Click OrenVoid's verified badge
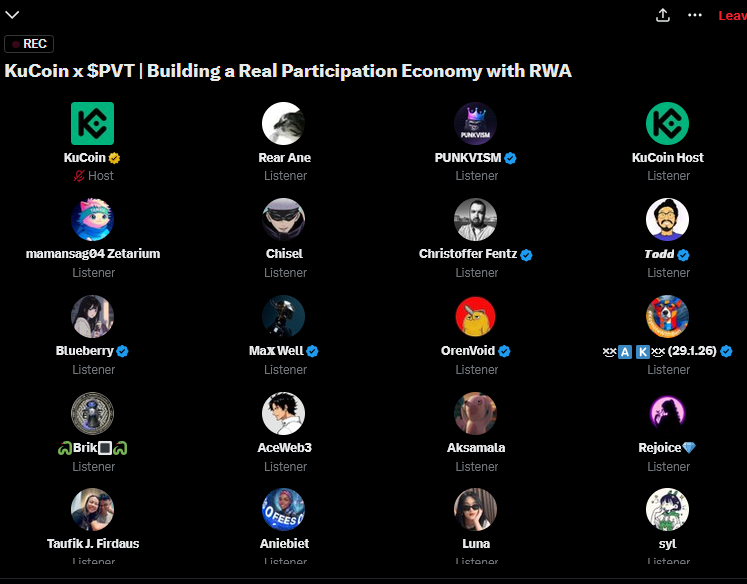Screen dimensions: 747x584 coord(505,352)
